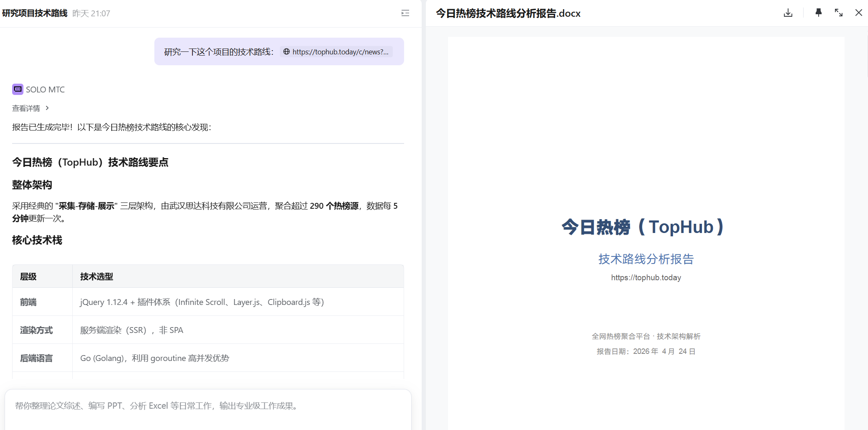Select the 技术选型 table column header

(97, 276)
